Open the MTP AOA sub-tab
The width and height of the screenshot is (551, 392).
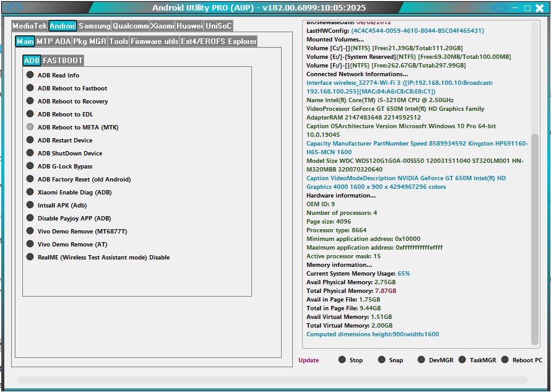pos(54,41)
